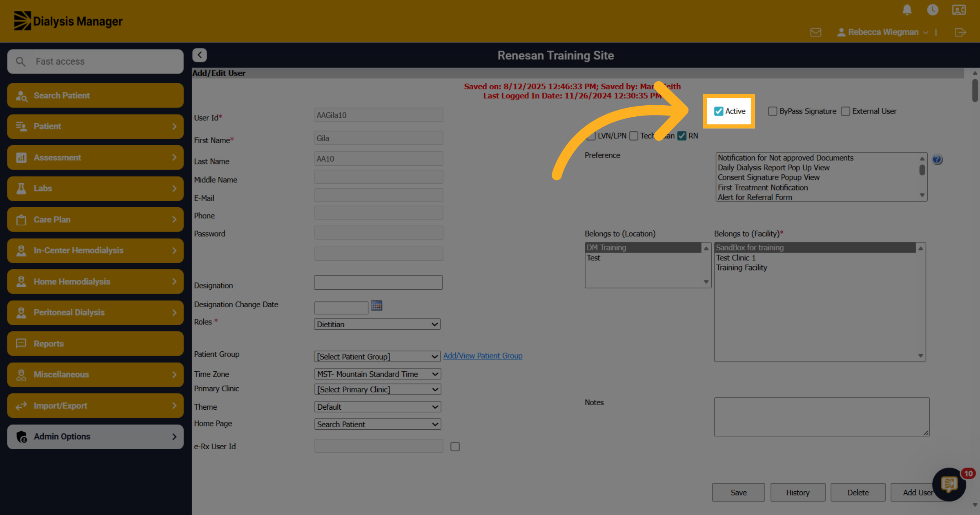This screenshot has width=980, height=515.
Task: Tick the e-Rx User Id checkbox
Action: click(455, 447)
